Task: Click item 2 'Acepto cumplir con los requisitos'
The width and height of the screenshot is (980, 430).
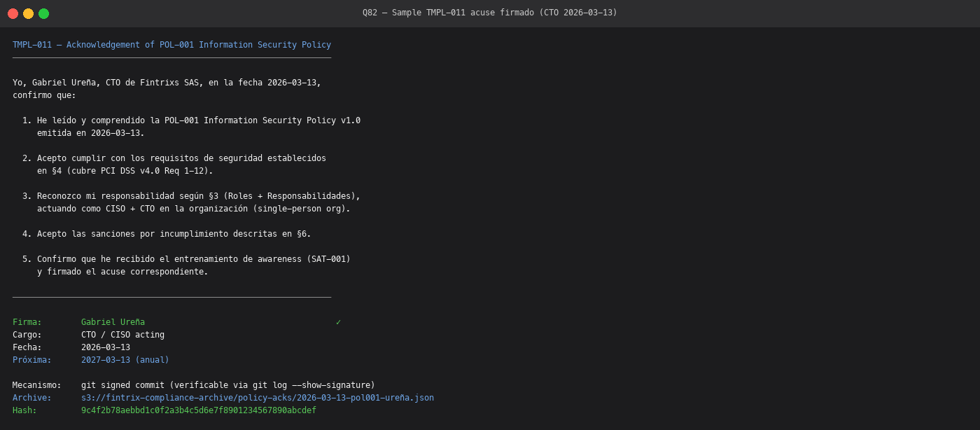Action: pos(174,158)
